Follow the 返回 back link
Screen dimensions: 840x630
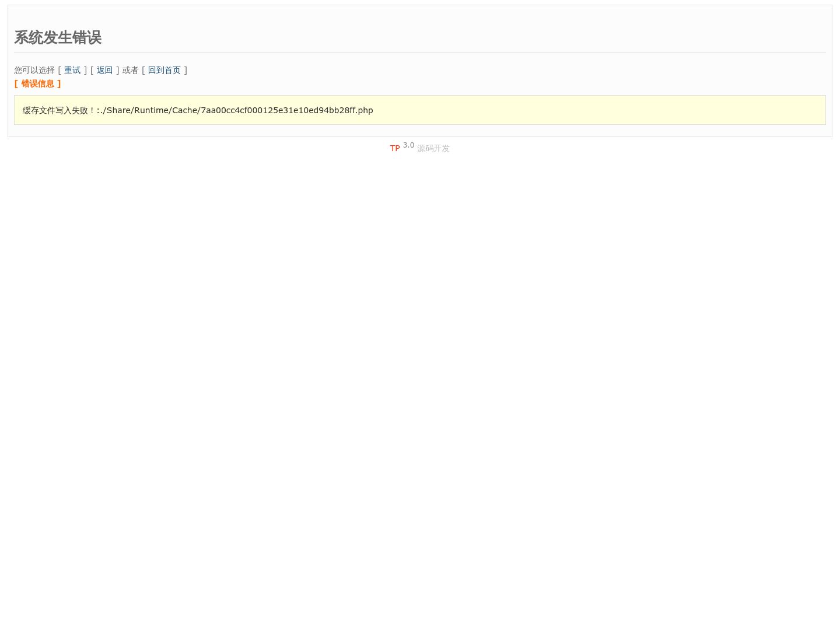tap(104, 70)
